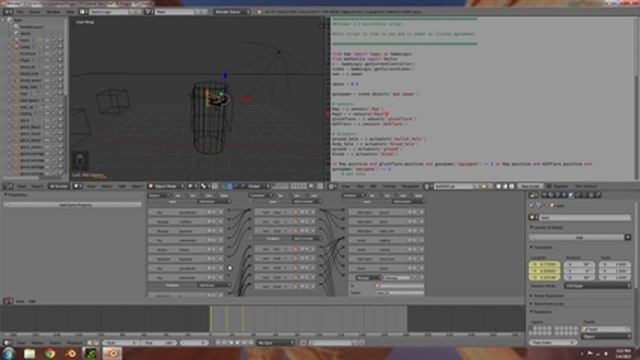Open the Blender Game engine dropdown
Viewport: 640px width, 360px height.
pos(231,12)
